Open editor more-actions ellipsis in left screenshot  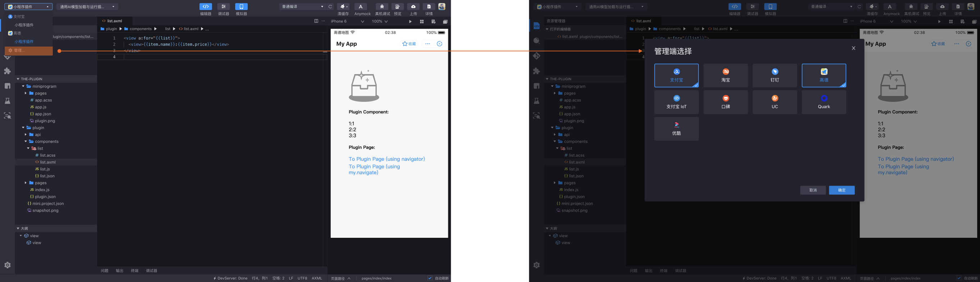[x=323, y=21]
